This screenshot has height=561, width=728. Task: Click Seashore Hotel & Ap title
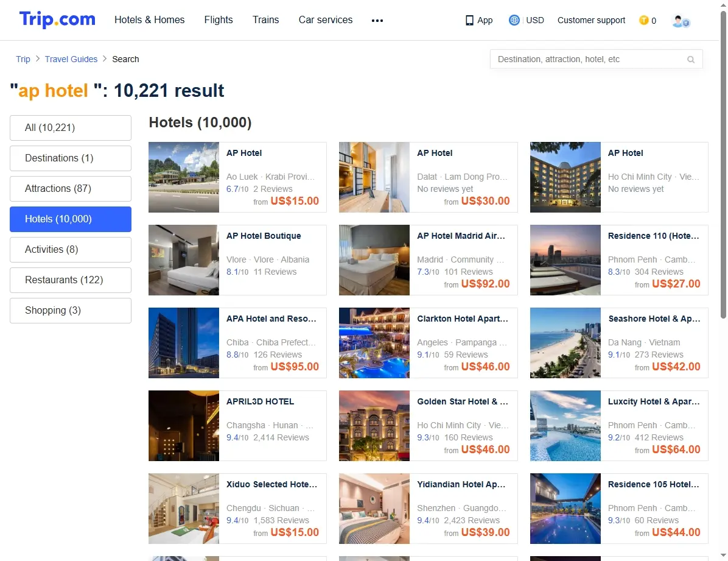tap(654, 319)
